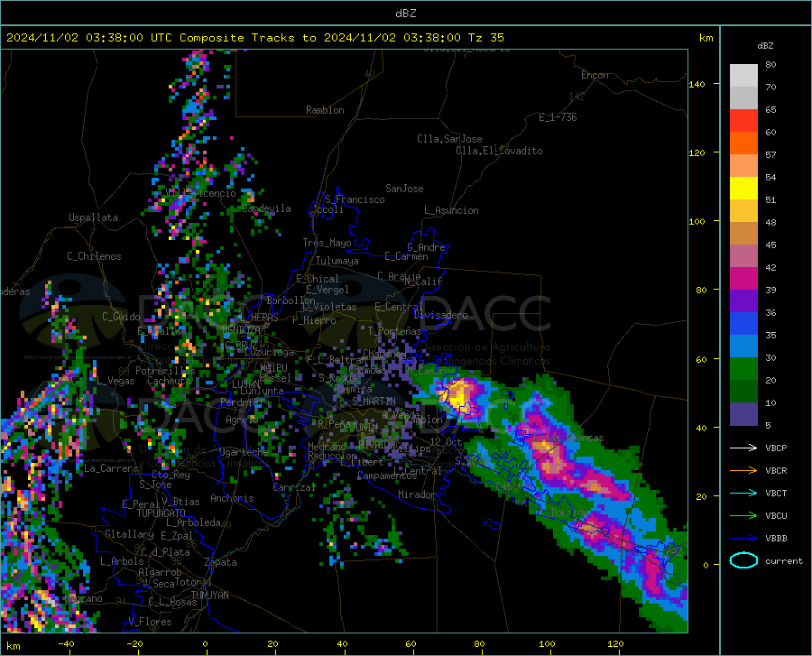
Task: Click the red 60 dBZ color swatch
Action: click(743, 121)
